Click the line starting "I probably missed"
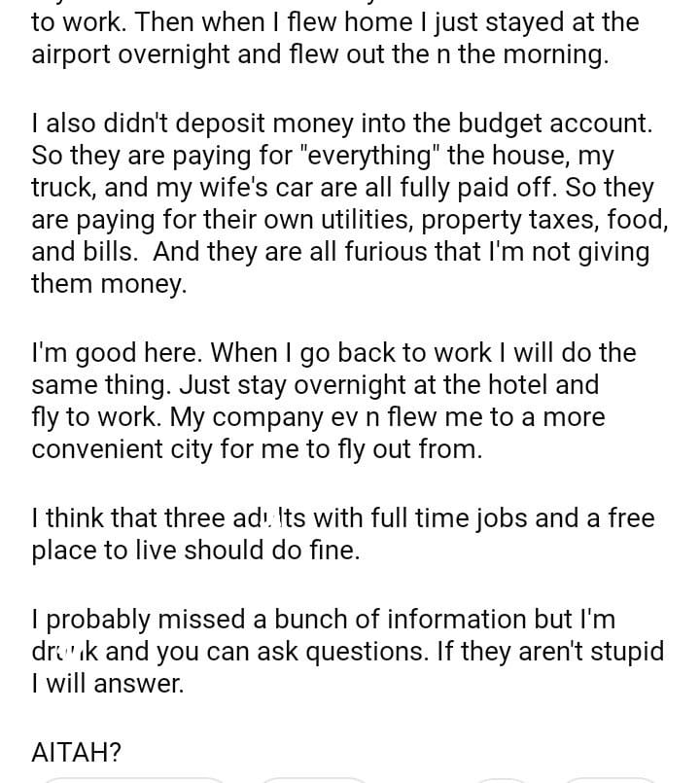700x783 pixels. 323,619
